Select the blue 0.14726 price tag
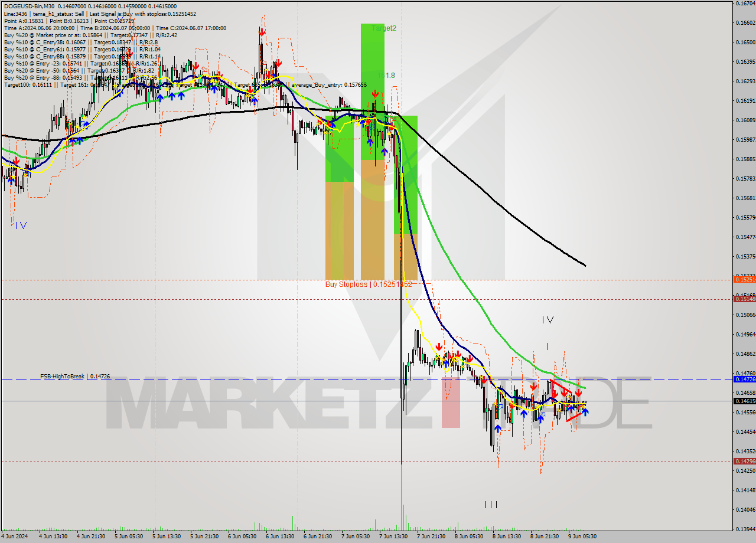Viewport: 756px width, 543px height. [x=744, y=380]
